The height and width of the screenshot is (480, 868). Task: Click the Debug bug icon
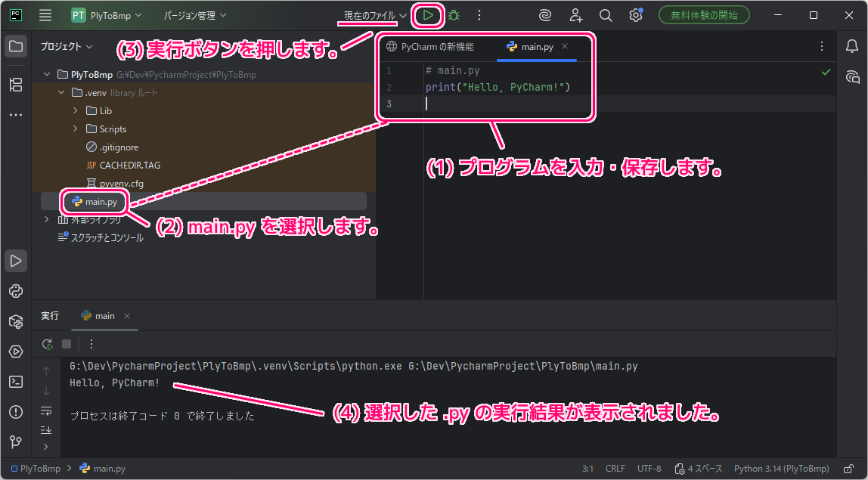click(x=454, y=15)
